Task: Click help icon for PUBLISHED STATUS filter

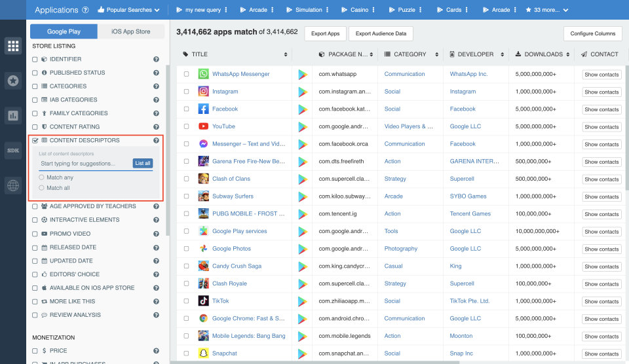Action: click(x=156, y=73)
